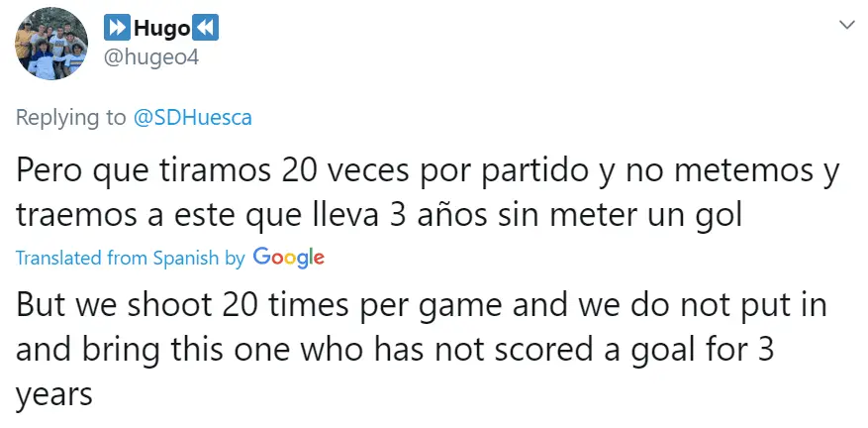Click the Google logo
868x428 pixels.
pos(288,258)
